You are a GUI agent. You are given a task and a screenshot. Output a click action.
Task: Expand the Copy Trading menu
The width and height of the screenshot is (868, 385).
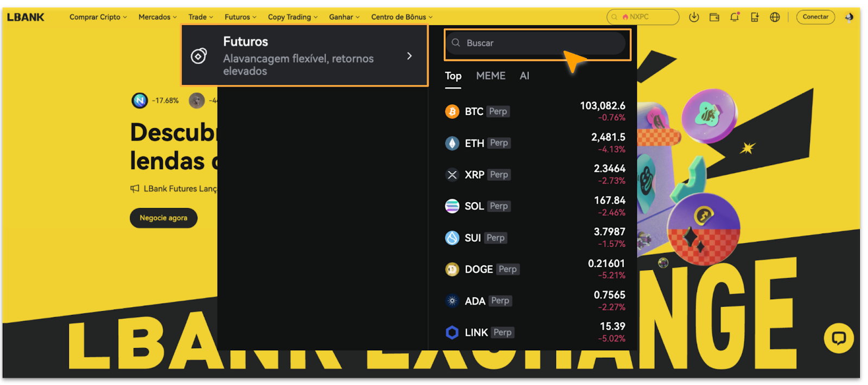[293, 17]
